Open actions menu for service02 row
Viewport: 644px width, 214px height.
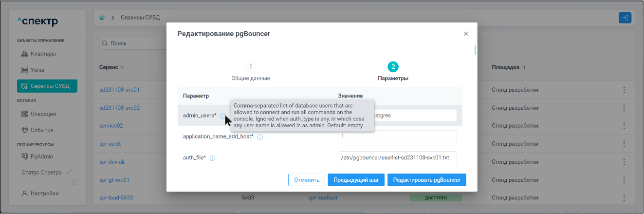pyautogui.click(x=624, y=126)
